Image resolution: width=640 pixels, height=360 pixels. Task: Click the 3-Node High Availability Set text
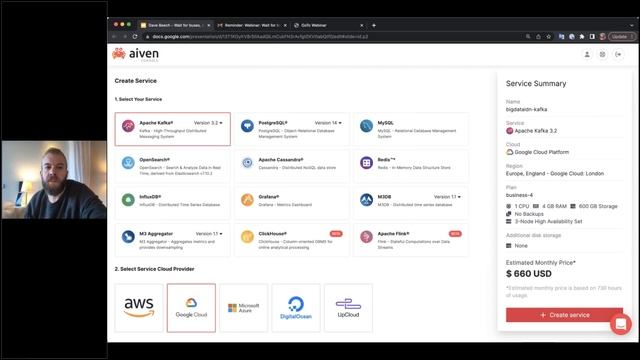[548, 222]
